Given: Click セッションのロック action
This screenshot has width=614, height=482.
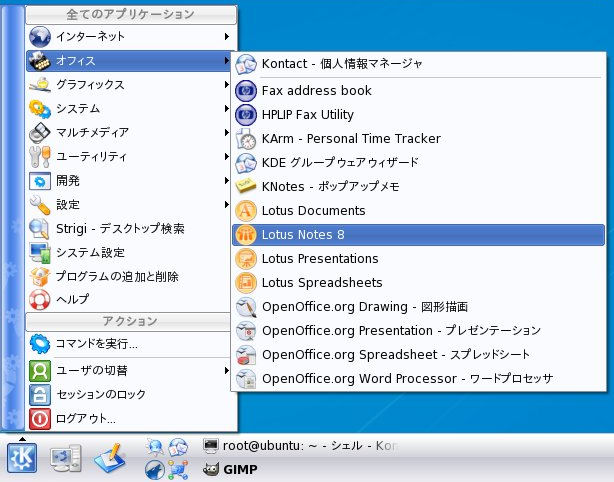Looking at the screenshot, I should coord(129,395).
